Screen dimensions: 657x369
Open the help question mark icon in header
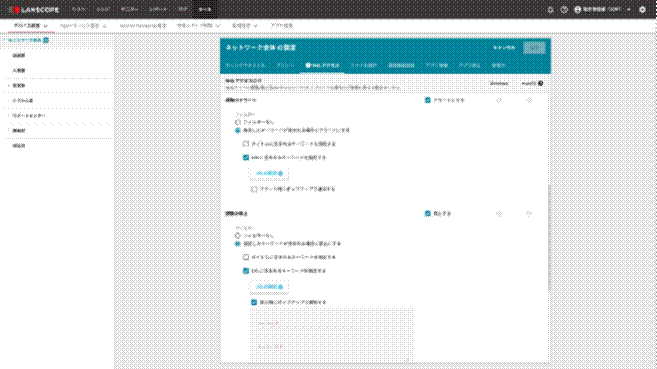pos(564,9)
